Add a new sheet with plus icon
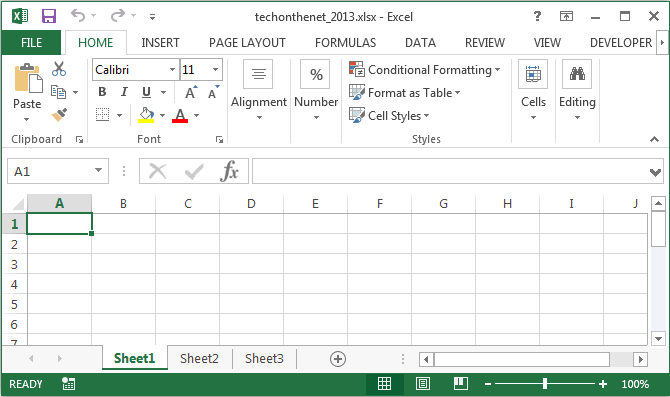670x397 pixels. [338, 359]
